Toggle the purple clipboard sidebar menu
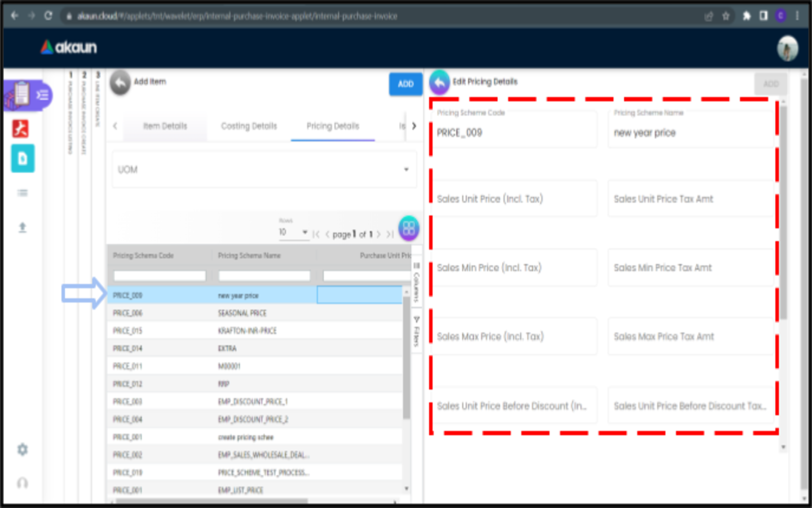 (28, 95)
